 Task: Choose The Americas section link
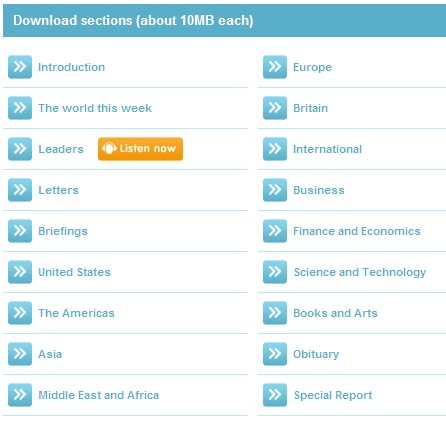pos(76,313)
